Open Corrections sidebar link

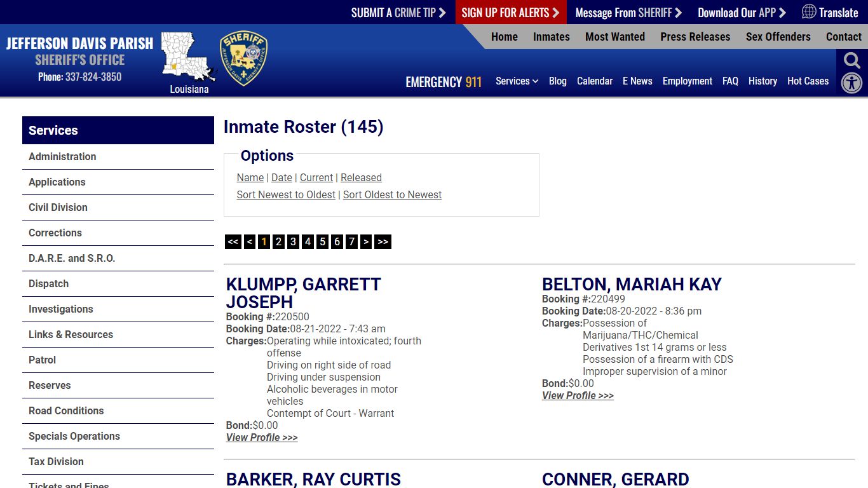point(118,233)
